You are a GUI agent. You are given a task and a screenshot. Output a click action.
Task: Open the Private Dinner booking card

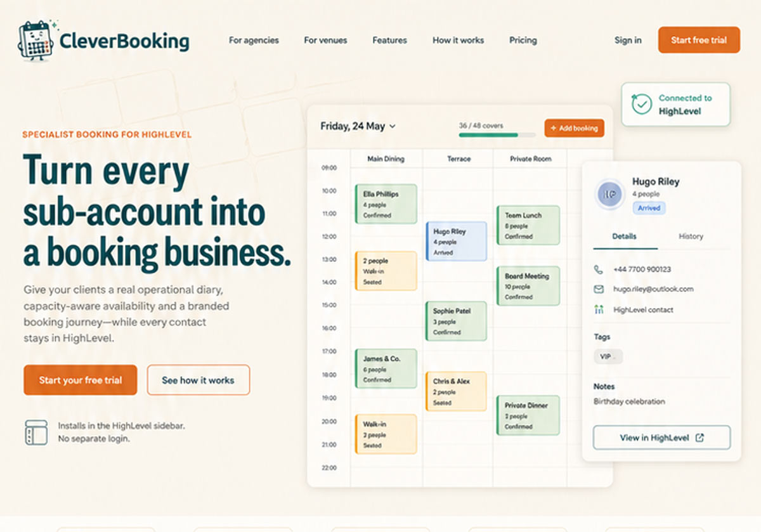pyautogui.click(x=528, y=415)
